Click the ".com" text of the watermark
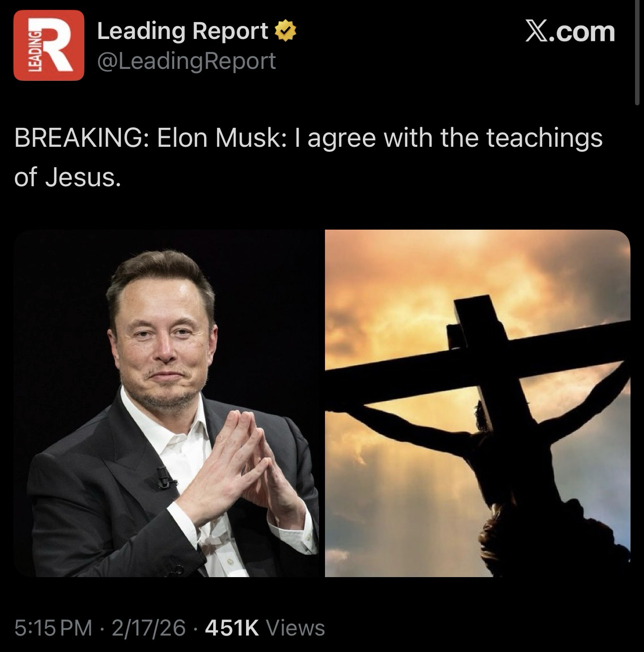Viewport: 644px width, 652px height. point(582,32)
